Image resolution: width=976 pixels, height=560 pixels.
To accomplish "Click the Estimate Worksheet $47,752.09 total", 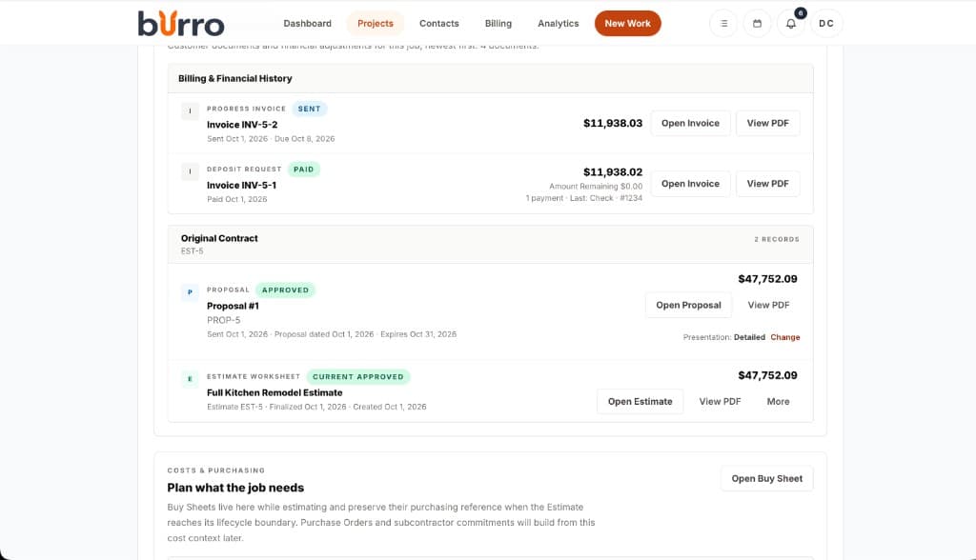I will point(767,375).
